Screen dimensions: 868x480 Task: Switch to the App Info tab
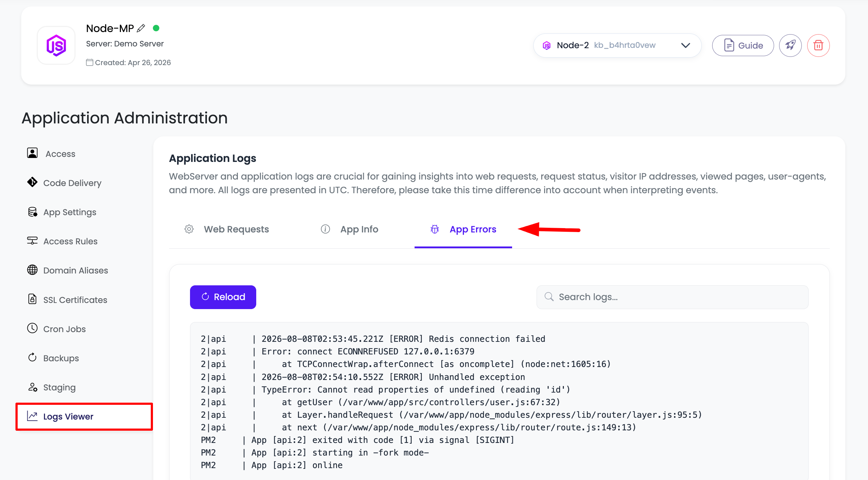[x=349, y=229]
